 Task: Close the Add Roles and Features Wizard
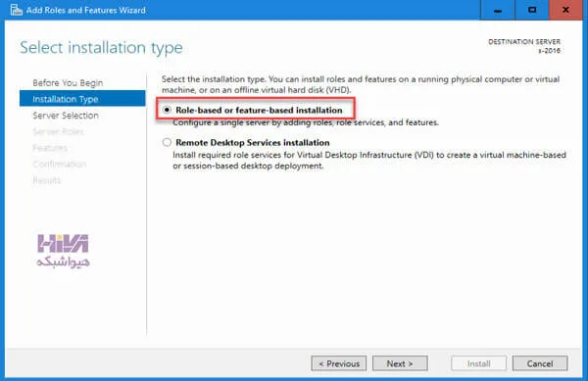[565, 10]
